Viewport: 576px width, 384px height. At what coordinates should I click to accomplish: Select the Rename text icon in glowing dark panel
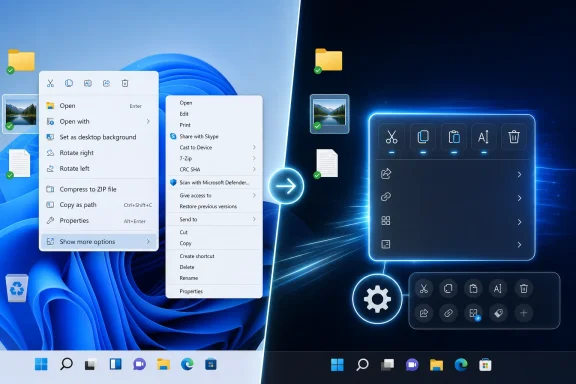pos(483,137)
